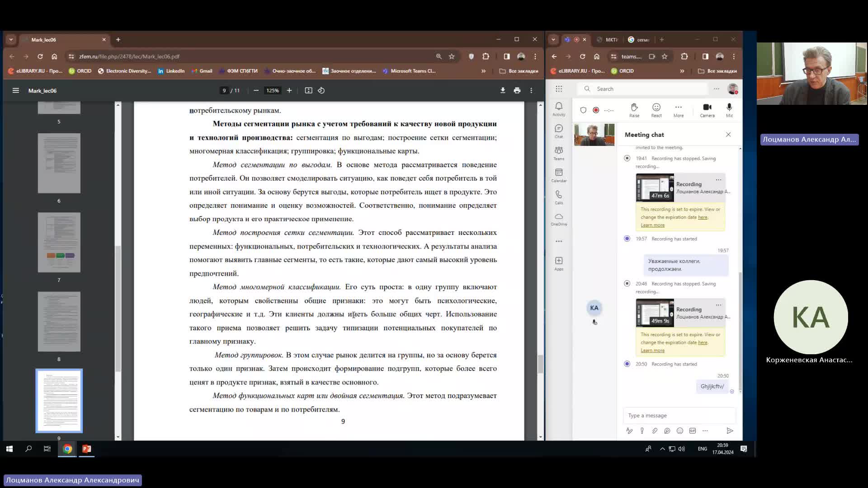The image size is (868, 488).
Task: Open options for 49m 9s recording
Action: click(x=718, y=305)
